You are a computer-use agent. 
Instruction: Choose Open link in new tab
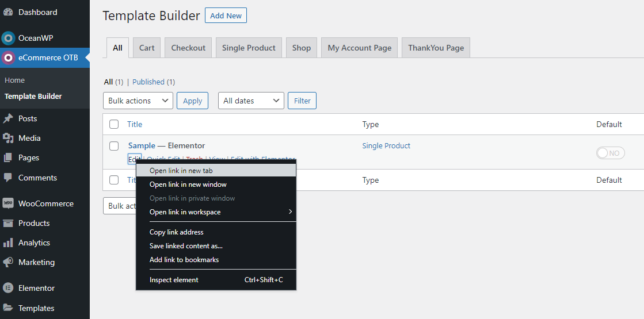pyautogui.click(x=216, y=171)
